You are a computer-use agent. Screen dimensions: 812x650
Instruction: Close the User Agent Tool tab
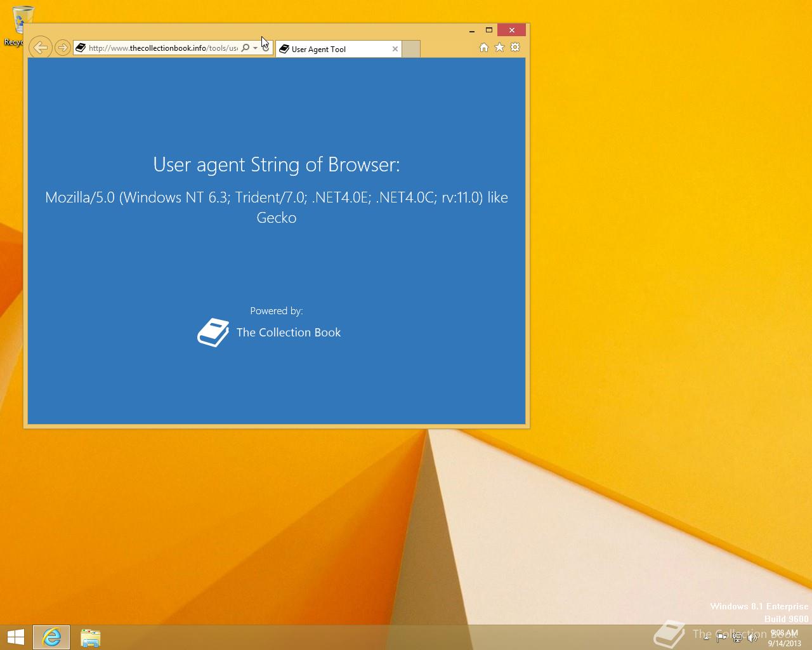coord(395,49)
